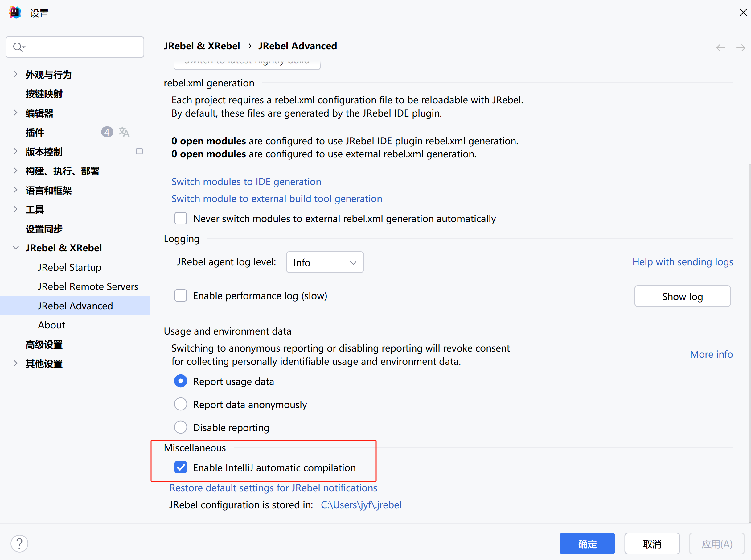Viewport: 751px width, 560px height.
Task: Expand the 编辑器 tree node
Action: click(x=15, y=113)
